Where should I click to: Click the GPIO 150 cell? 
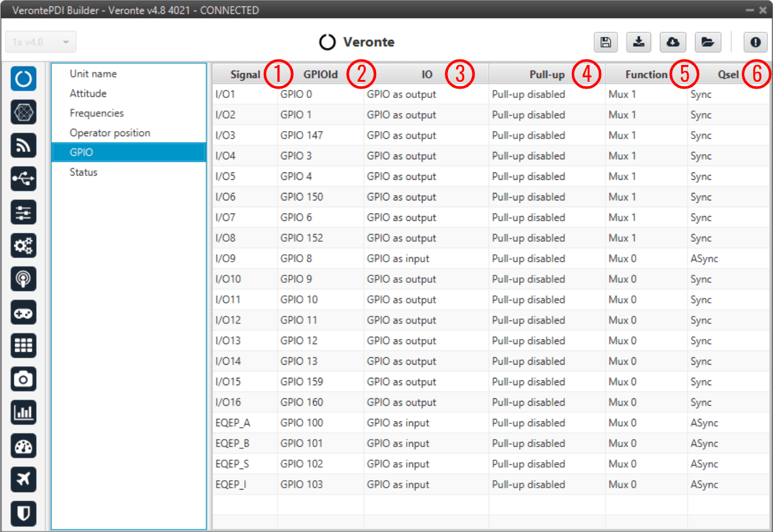point(321,197)
